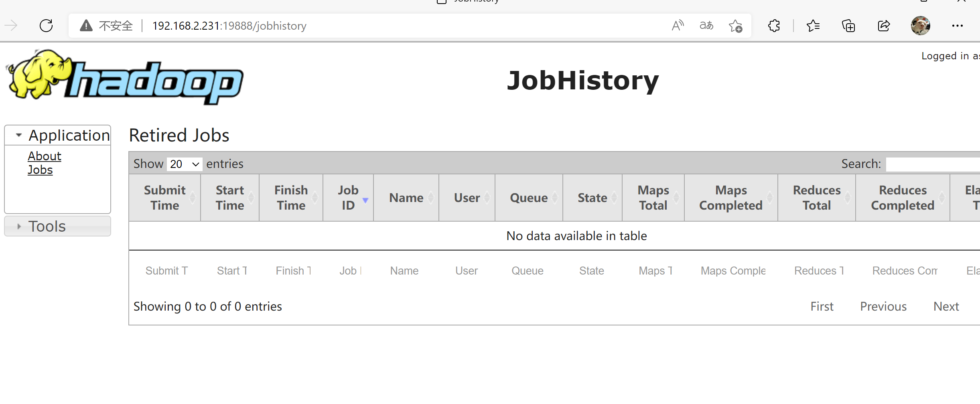Image resolution: width=980 pixels, height=404 pixels.
Task: Click the back navigation arrow
Action: [x=11, y=25]
